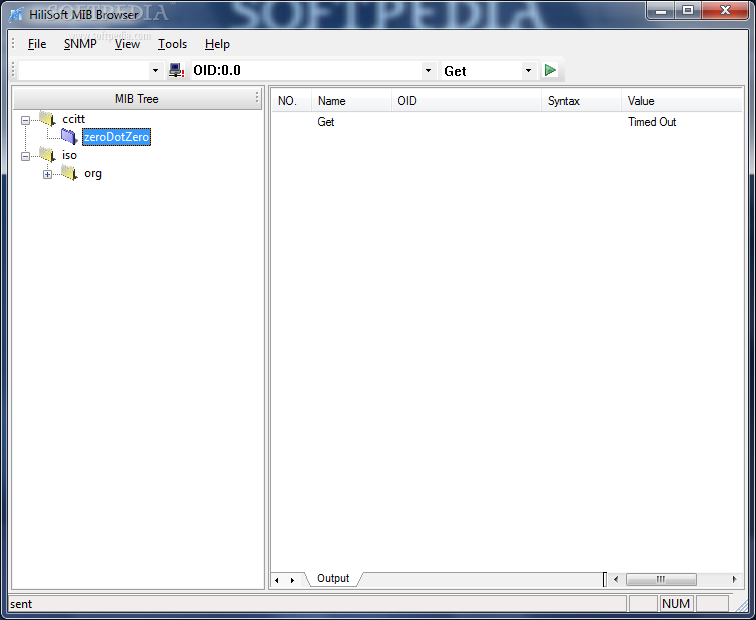Screen dimensions: 756x620
Task: Click the agent computer icon in toolbar
Action: (176, 70)
